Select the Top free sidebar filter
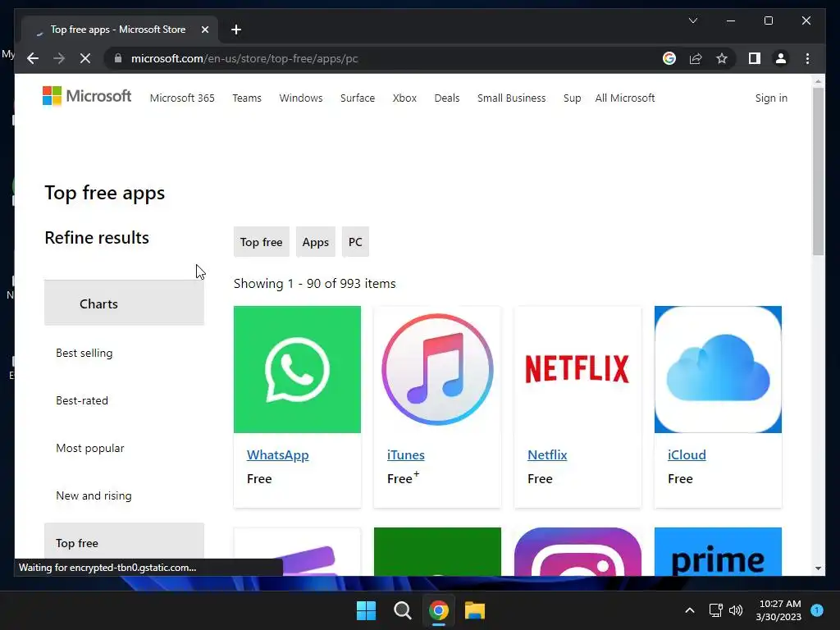The height and width of the screenshot is (630, 840). [x=125, y=543]
